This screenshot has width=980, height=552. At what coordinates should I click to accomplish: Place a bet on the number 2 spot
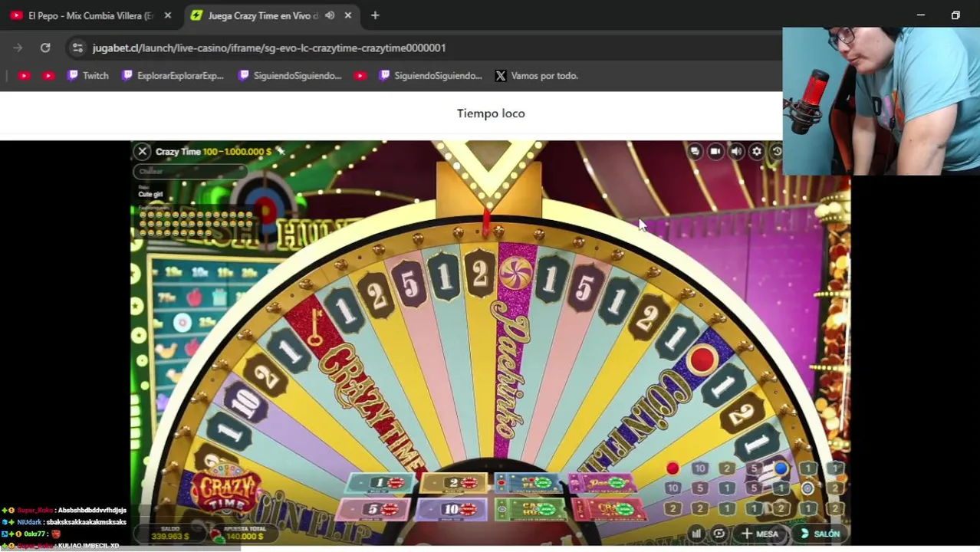(453, 483)
